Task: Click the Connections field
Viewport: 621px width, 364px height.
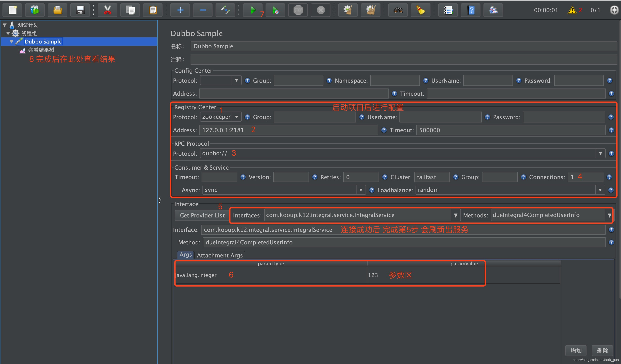Action: (x=585, y=177)
